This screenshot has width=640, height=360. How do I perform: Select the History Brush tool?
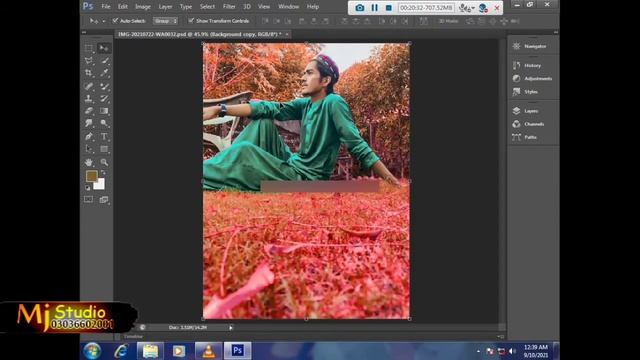[x=104, y=98]
